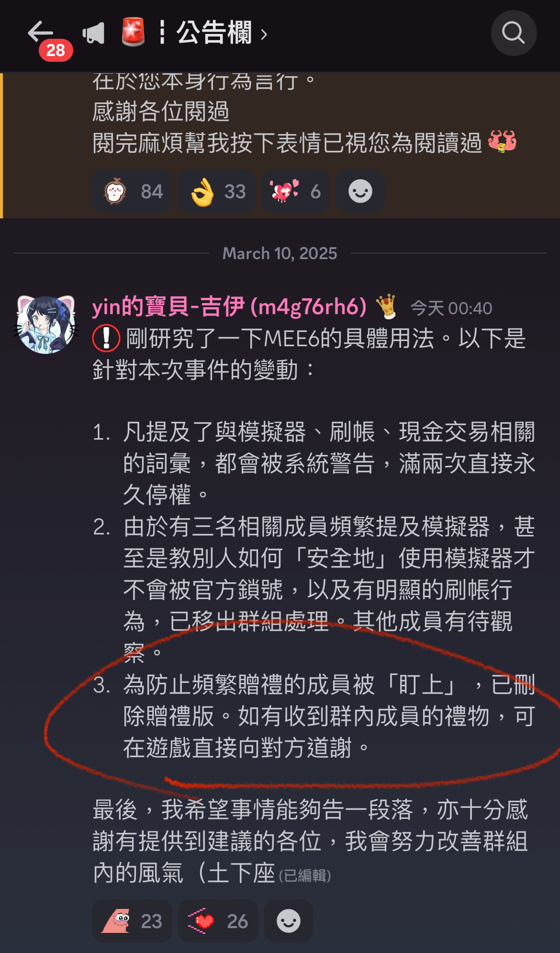Open search with magnifying glass icon

pyautogui.click(x=514, y=33)
